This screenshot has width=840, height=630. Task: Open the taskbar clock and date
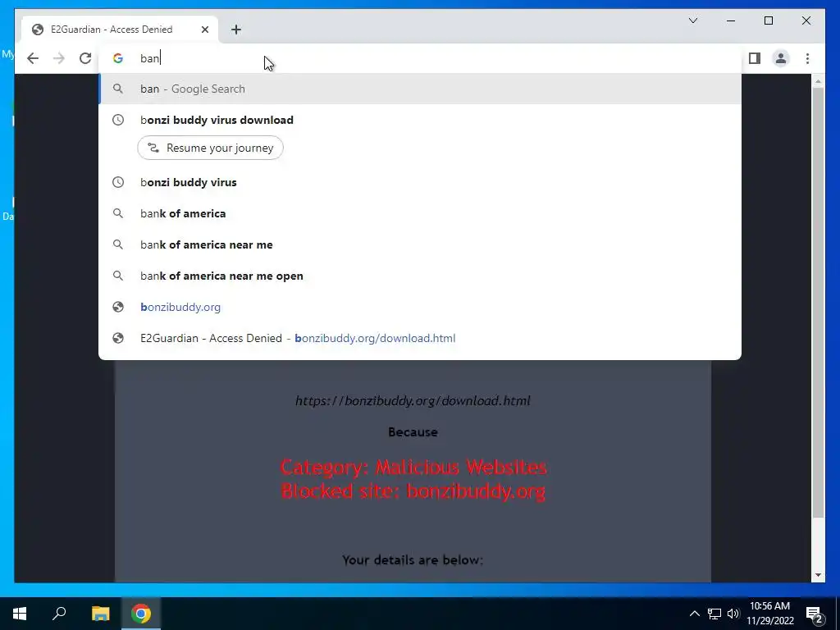coord(769,614)
